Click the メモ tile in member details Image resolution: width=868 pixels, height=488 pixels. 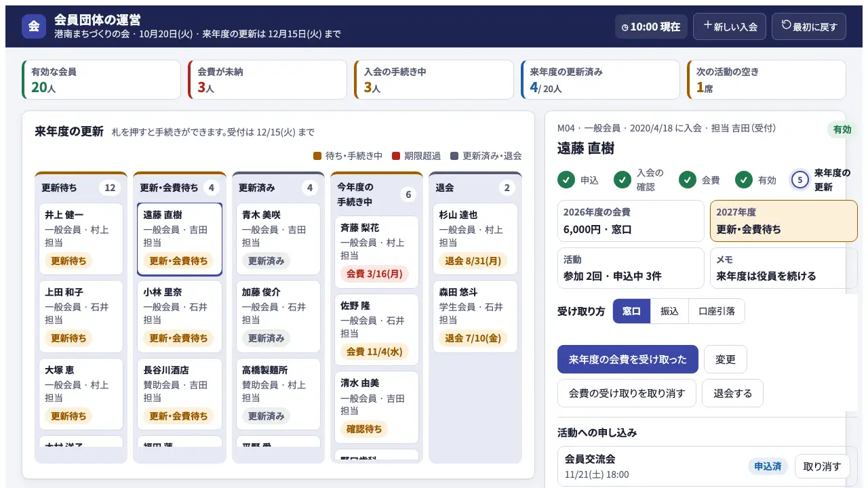coord(784,268)
